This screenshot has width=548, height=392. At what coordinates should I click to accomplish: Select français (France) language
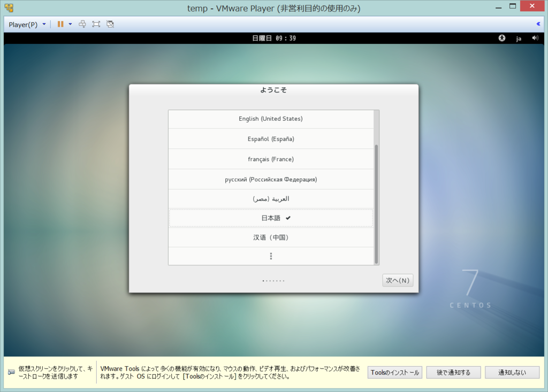point(271,159)
